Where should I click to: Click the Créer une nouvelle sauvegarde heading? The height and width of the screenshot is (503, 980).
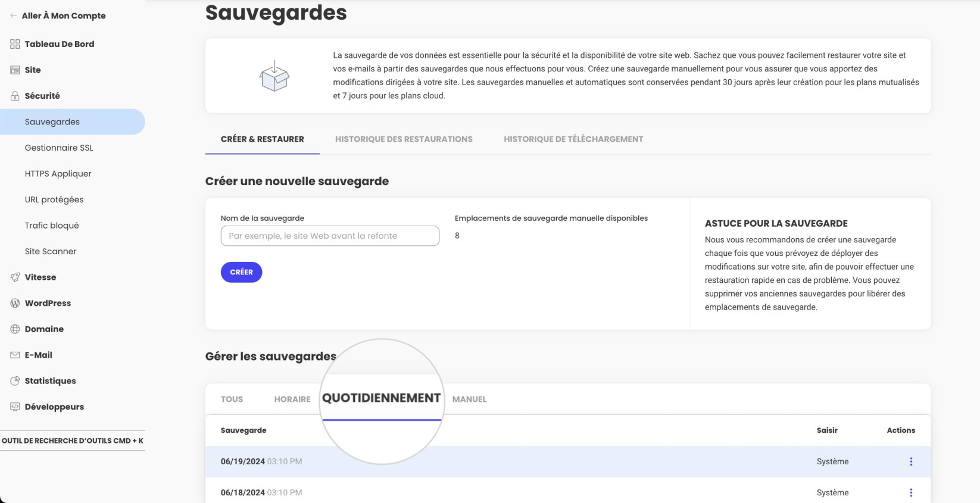297,182
